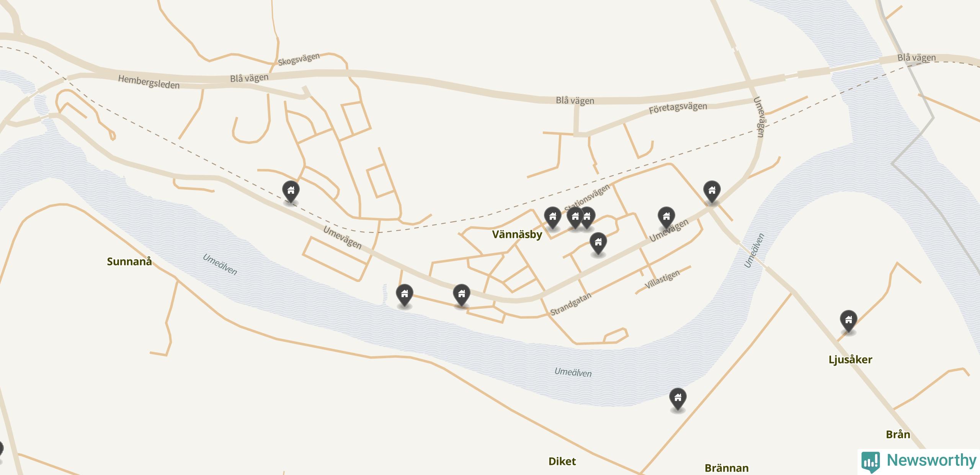Click the Villastigen street label
The image size is (980, 475).
click(x=662, y=279)
